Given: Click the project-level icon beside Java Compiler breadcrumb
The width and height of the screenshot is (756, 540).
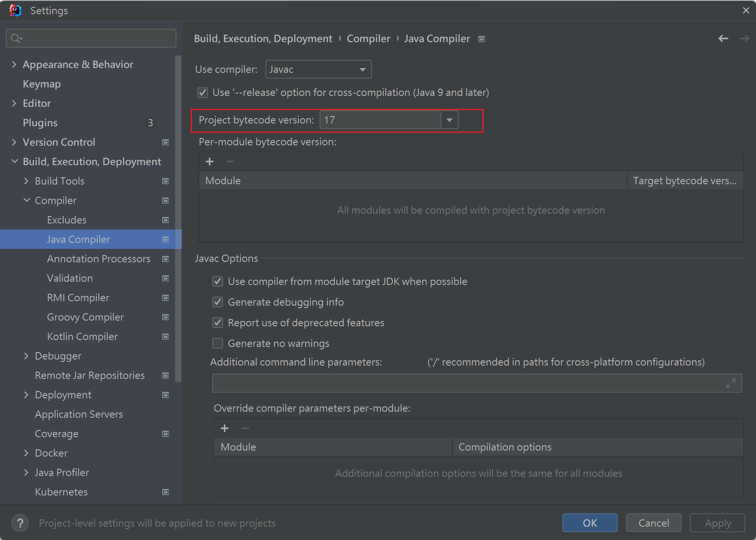Looking at the screenshot, I should (x=482, y=39).
